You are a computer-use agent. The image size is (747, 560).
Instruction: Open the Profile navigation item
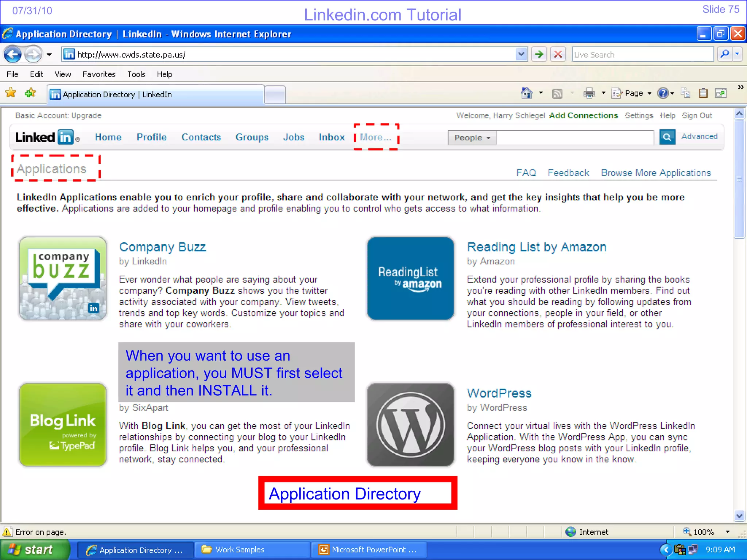pyautogui.click(x=152, y=137)
